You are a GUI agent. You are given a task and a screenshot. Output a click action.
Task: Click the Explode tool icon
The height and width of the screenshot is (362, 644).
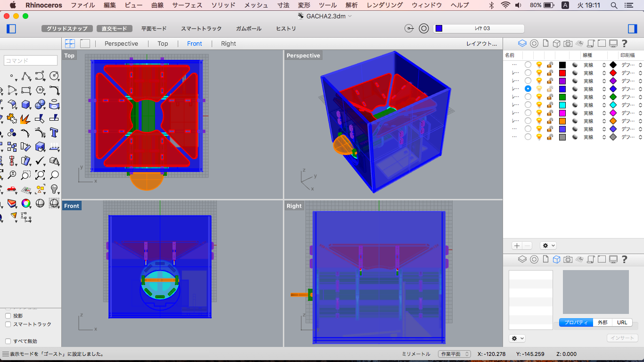click(26, 118)
